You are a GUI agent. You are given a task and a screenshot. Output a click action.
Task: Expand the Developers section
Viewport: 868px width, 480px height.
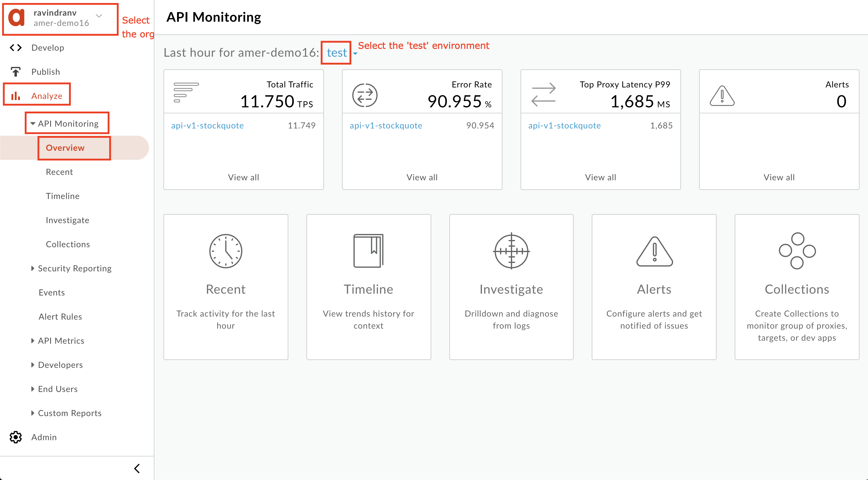(x=33, y=365)
